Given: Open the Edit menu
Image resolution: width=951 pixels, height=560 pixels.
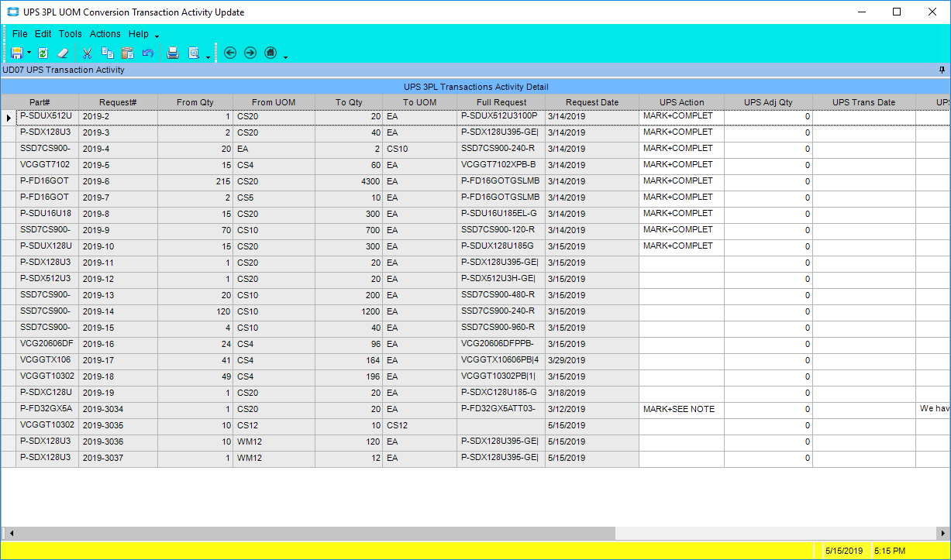Looking at the screenshot, I should click(43, 34).
